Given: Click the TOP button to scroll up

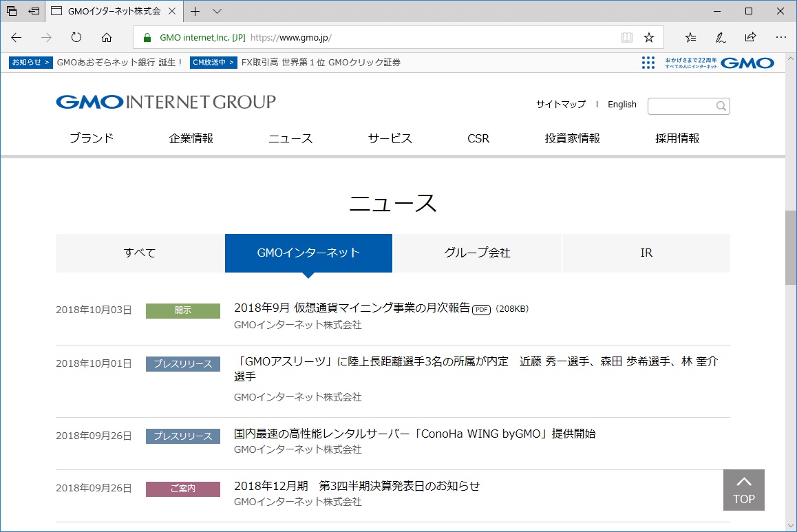Looking at the screenshot, I should coord(743,489).
